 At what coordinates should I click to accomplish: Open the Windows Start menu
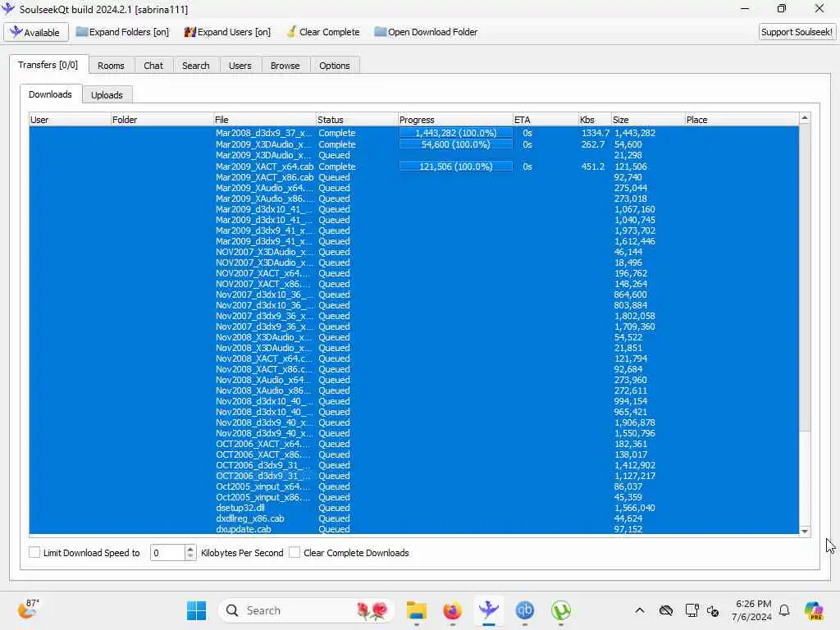[x=196, y=610]
